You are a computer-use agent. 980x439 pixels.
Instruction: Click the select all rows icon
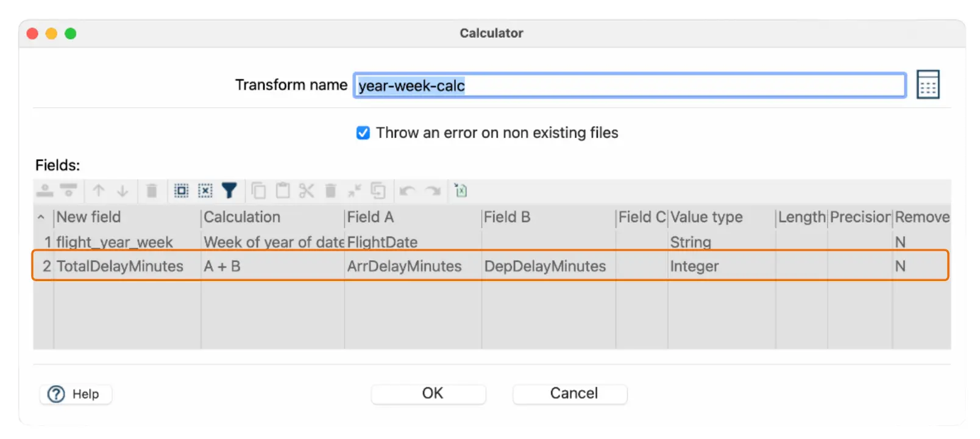[181, 191]
